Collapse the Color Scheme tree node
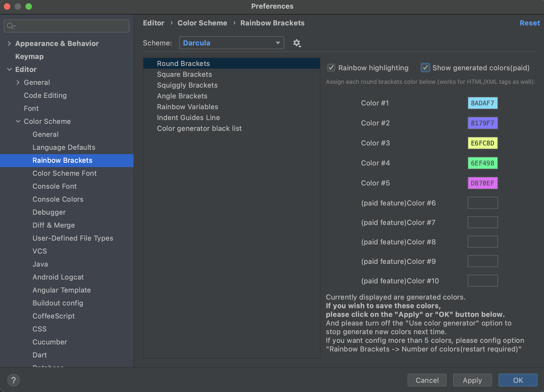 [18, 121]
